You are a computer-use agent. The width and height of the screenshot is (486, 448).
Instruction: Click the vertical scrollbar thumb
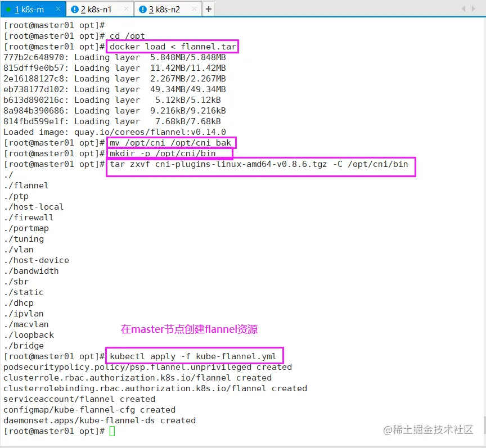[484, 425]
